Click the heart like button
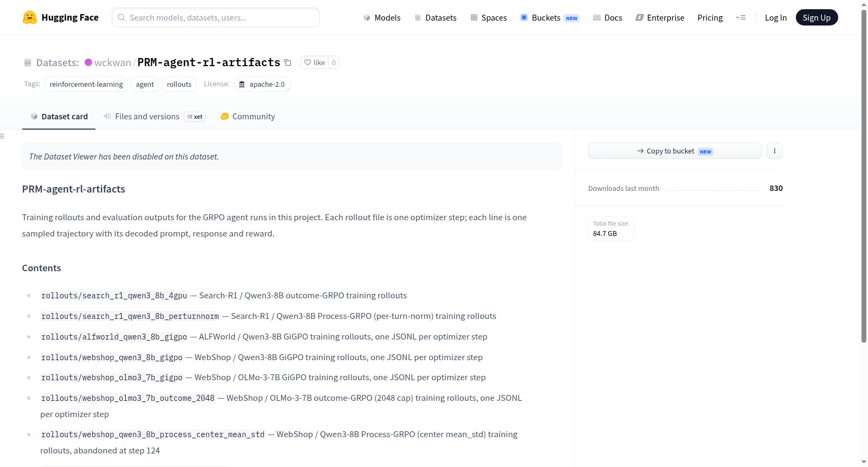 tap(314, 62)
